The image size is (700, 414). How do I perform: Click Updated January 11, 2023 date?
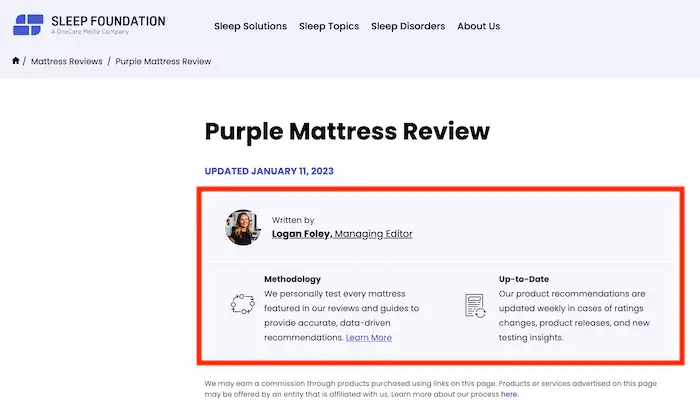click(269, 171)
